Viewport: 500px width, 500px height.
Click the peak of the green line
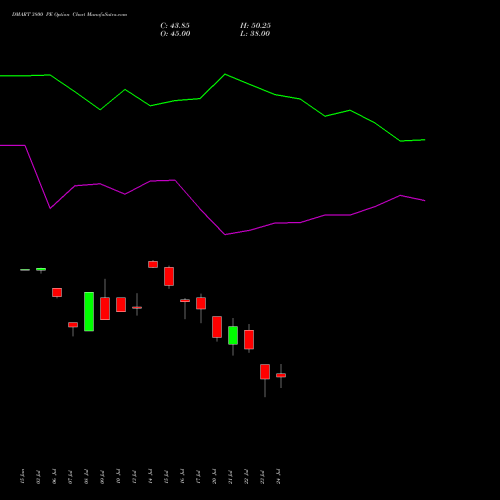coord(225,74)
